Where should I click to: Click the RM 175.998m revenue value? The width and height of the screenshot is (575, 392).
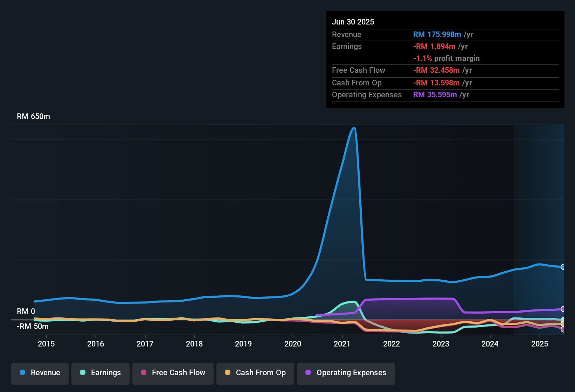click(x=437, y=34)
